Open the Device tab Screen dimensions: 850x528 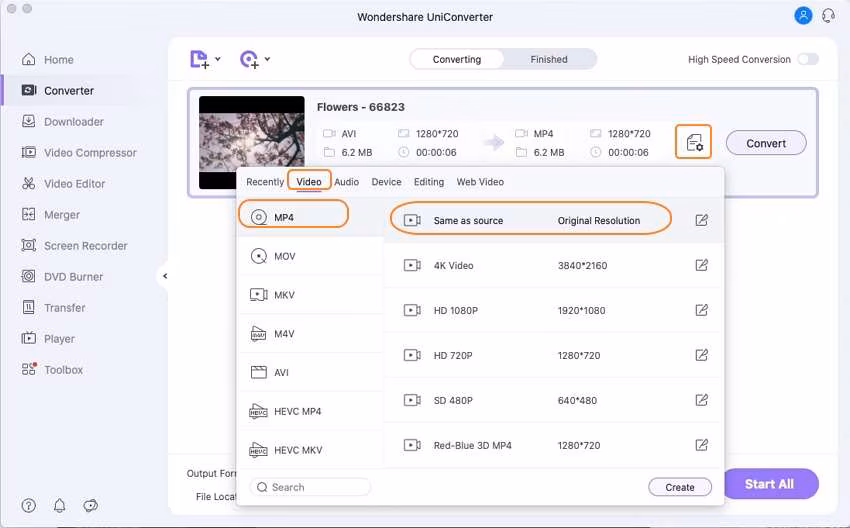(x=387, y=182)
